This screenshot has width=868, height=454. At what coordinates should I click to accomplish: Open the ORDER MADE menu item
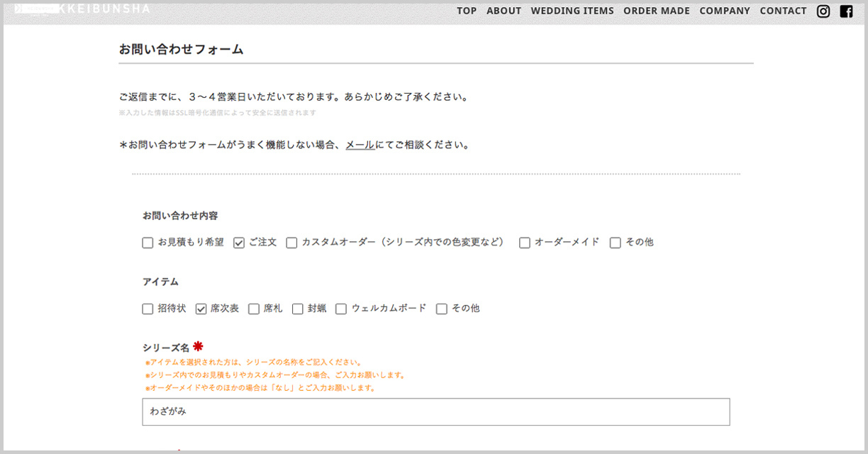point(657,11)
